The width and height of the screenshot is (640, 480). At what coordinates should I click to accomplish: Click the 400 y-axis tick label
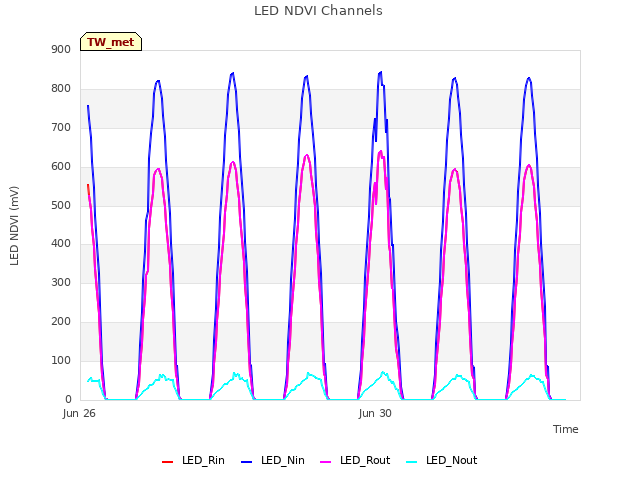pyautogui.click(x=61, y=244)
